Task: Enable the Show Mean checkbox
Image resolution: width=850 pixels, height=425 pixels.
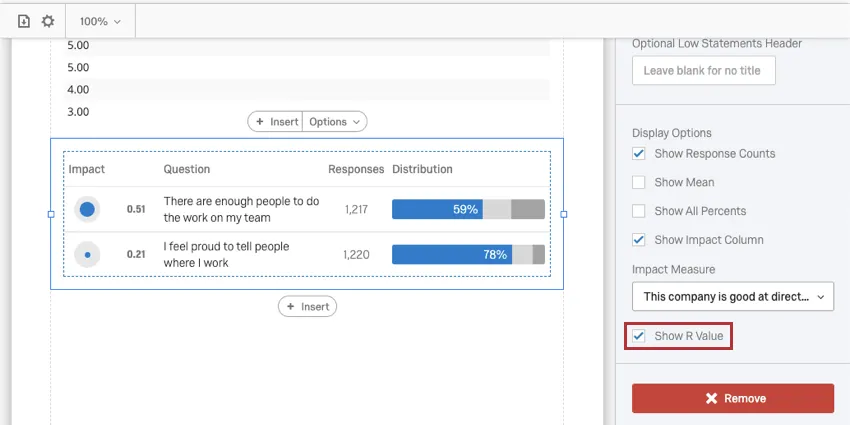Action: coord(639,183)
